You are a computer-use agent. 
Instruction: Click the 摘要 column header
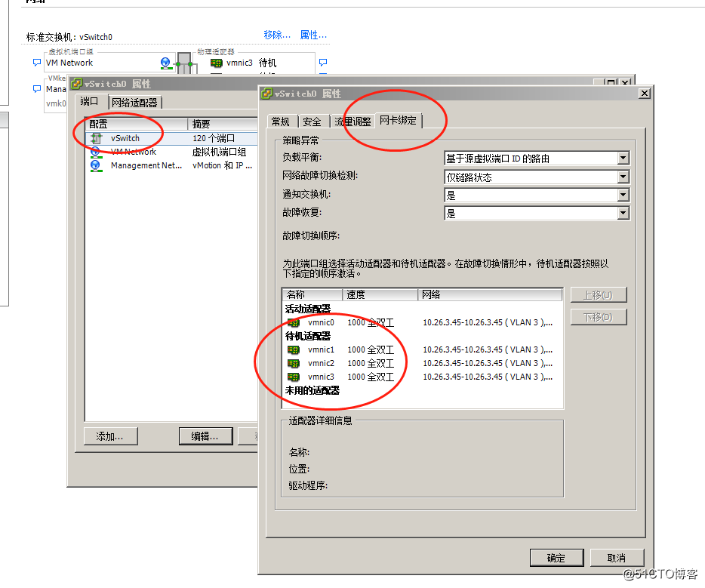tap(223, 124)
